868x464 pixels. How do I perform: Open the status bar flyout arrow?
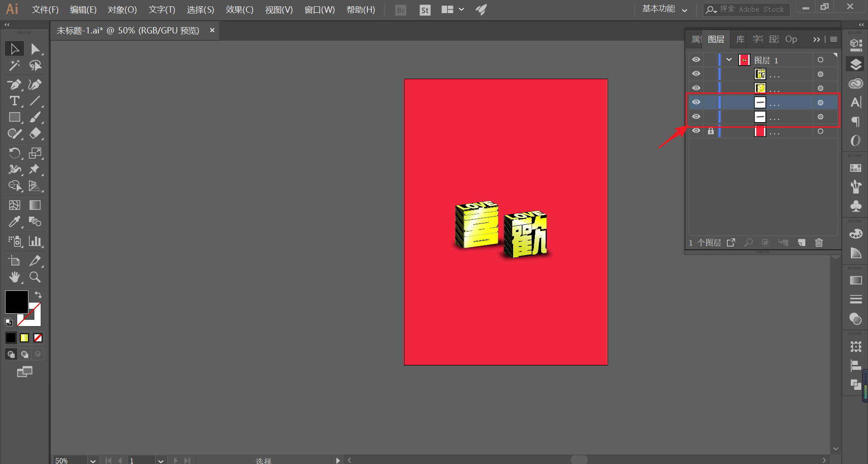(338, 460)
